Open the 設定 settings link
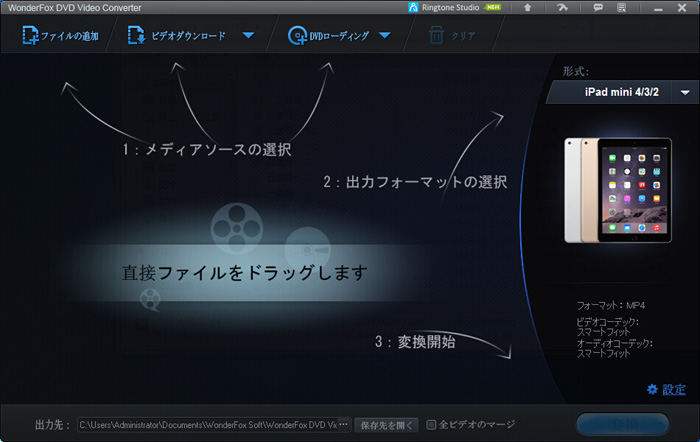700x442 pixels. pos(674,389)
